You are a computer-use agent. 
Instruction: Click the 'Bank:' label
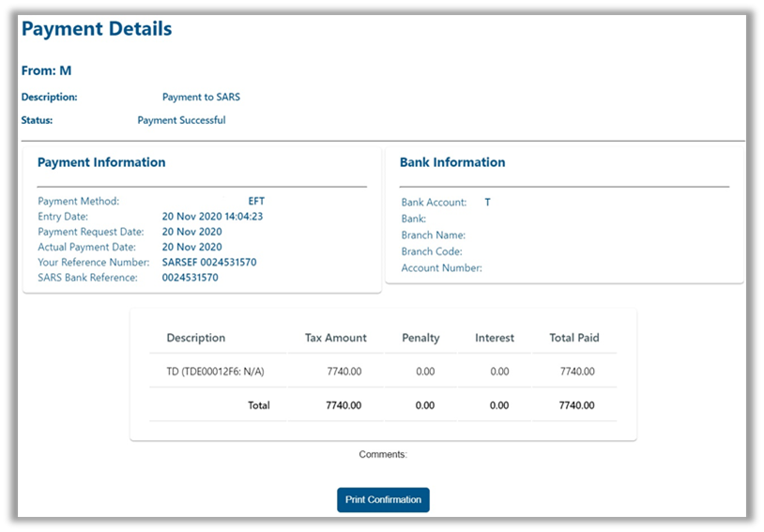click(x=414, y=219)
